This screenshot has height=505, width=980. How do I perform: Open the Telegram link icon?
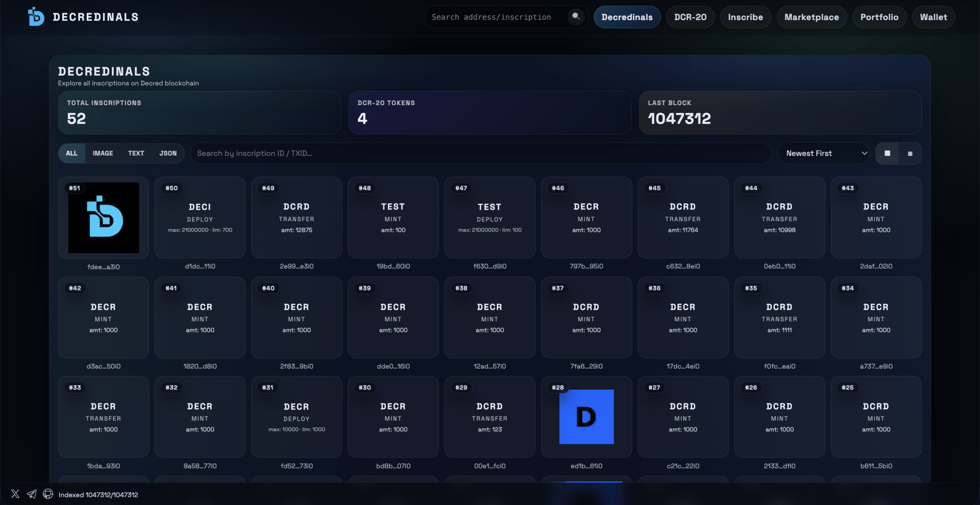32,494
